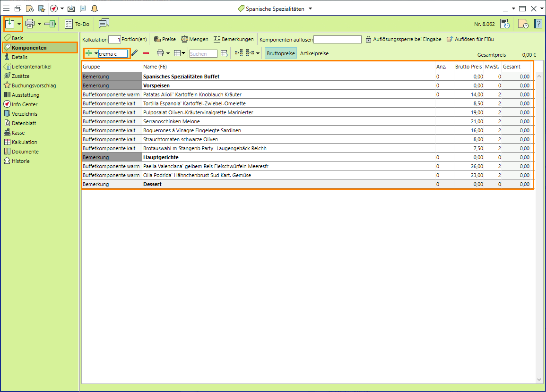Open the Spanische Spezialitäten title dropdown
The height and width of the screenshot is (392, 546).
coord(310,9)
